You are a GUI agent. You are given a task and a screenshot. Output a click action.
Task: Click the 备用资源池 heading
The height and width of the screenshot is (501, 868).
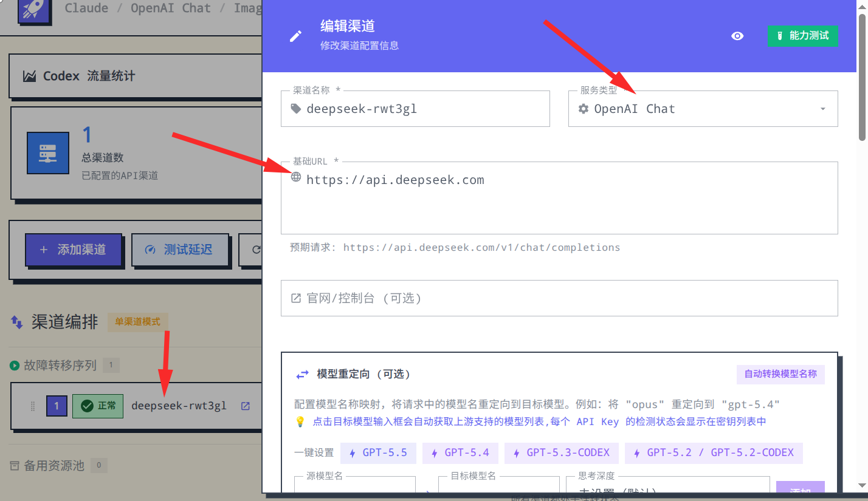[x=54, y=466]
